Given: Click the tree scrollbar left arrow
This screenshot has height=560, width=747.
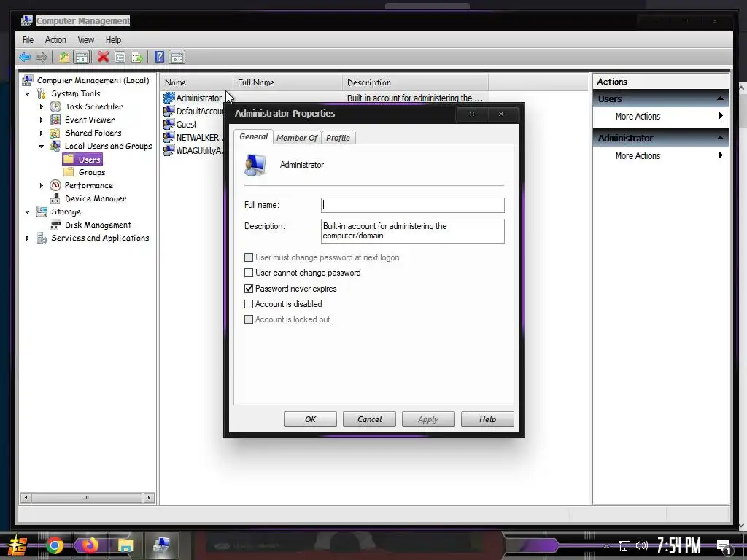Looking at the screenshot, I should [26, 497].
